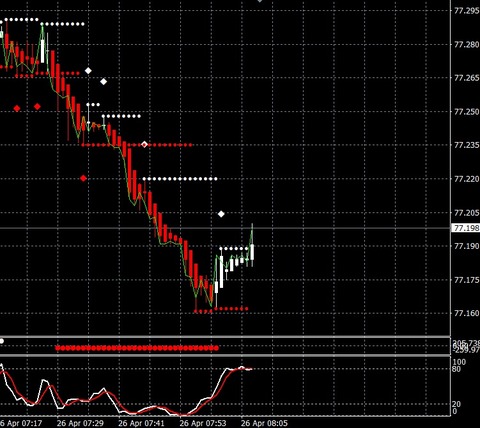Image resolution: width=480 pixels, height=428 pixels.
Task: Click the 26 Apr 07:41 time label
Action: [x=142, y=423]
